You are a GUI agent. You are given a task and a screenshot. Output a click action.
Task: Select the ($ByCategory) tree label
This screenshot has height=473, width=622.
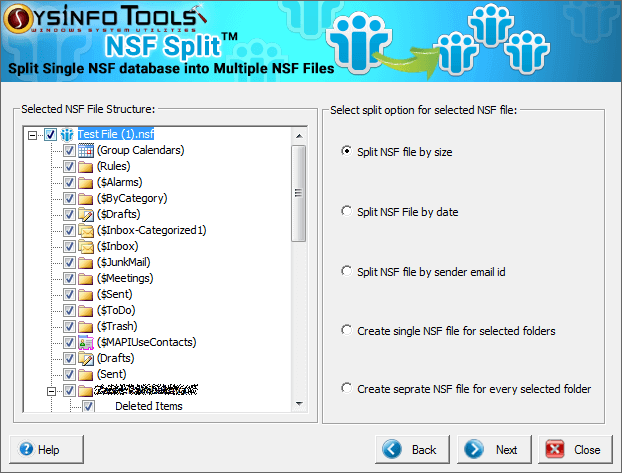[132, 198]
